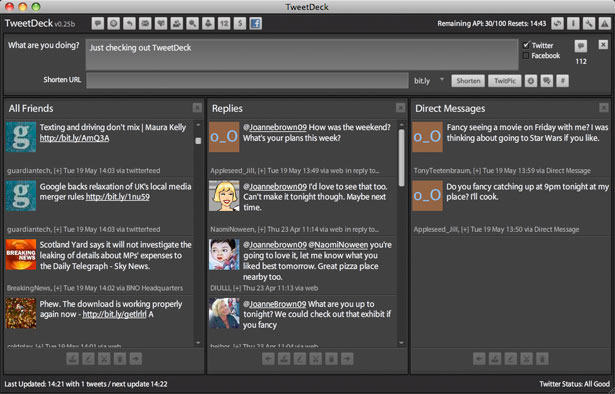This screenshot has height=394, width=615.
Task: Enable the Facebook checkbox
Action: [x=526, y=56]
